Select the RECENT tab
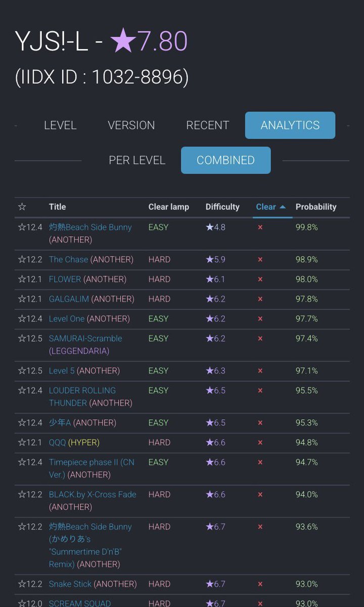Screen dimensions: 364x607 tap(208, 125)
